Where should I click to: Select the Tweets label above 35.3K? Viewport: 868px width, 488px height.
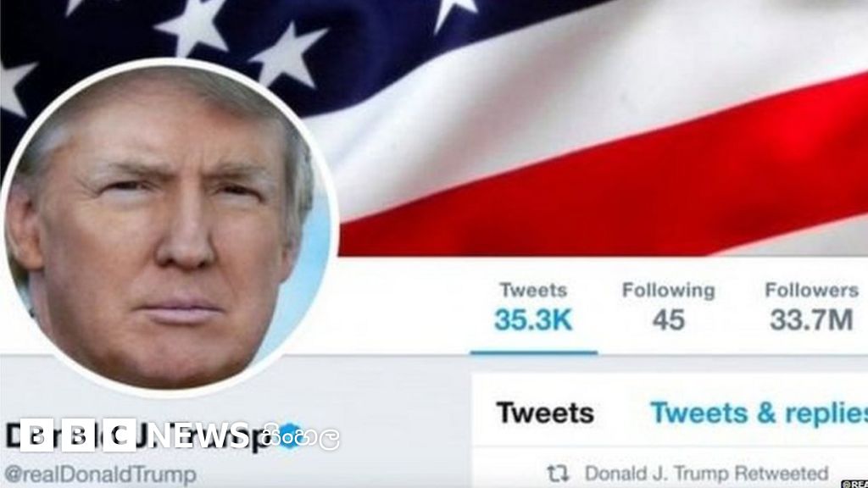[x=533, y=290]
